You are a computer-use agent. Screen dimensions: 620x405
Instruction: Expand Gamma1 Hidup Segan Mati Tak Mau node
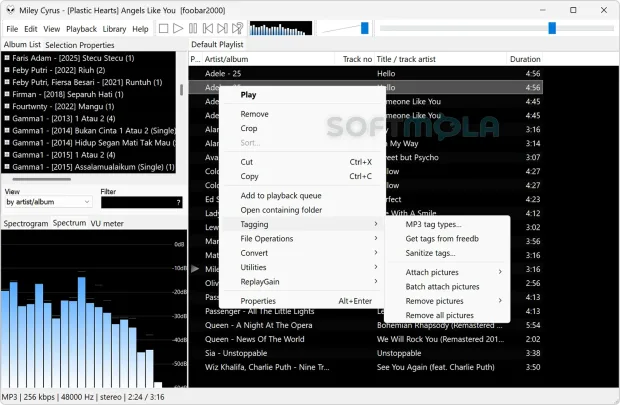click(x=7, y=142)
